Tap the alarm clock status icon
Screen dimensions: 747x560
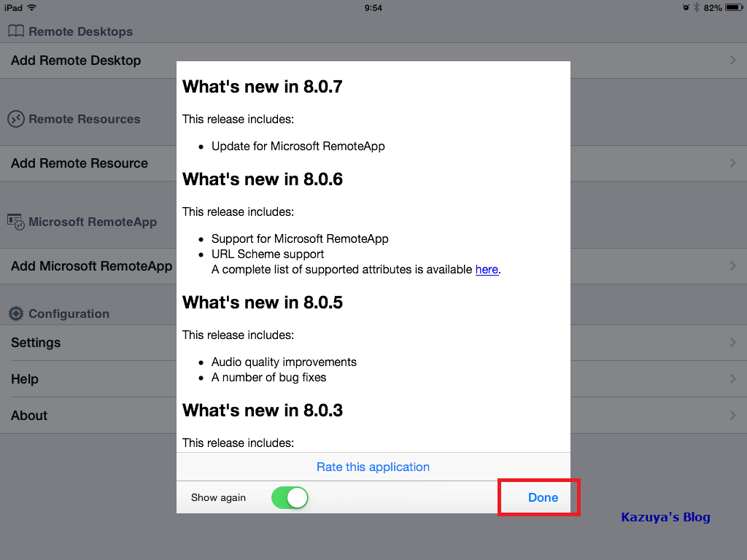pos(686,7)
